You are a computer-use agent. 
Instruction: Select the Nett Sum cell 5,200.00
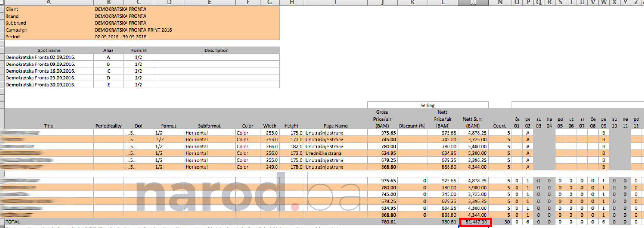[x=473, y=153]
